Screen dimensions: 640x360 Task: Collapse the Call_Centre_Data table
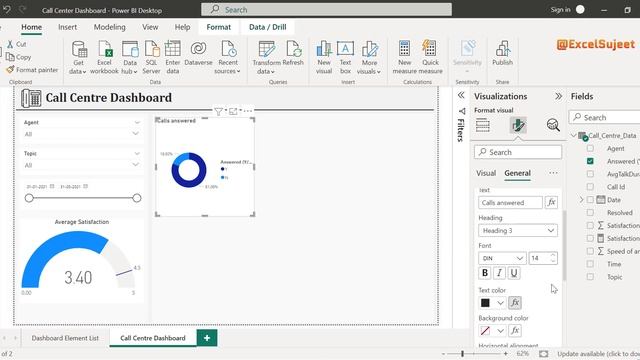573,136
